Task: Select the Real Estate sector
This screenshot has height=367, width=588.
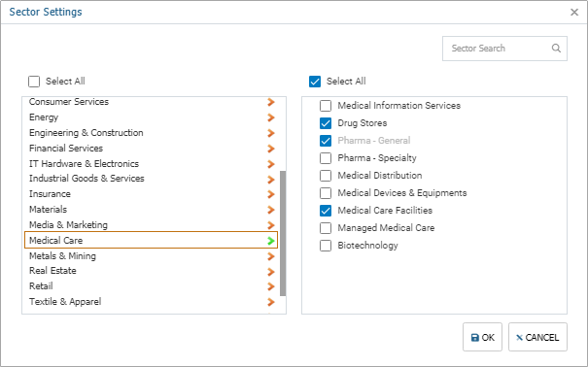Action: (x=151, y=271)
